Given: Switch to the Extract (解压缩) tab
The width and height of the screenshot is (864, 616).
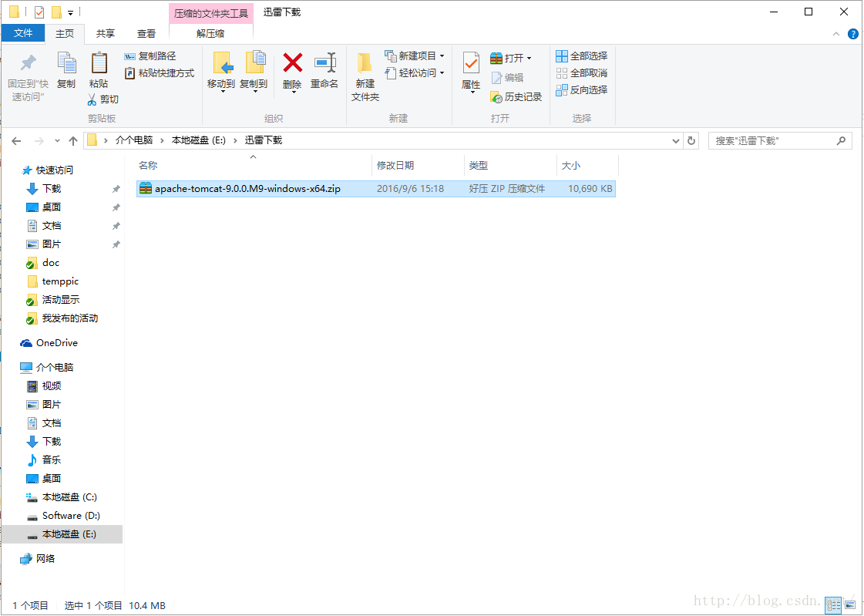Looking at the screenshot, I should click(210, 34).
